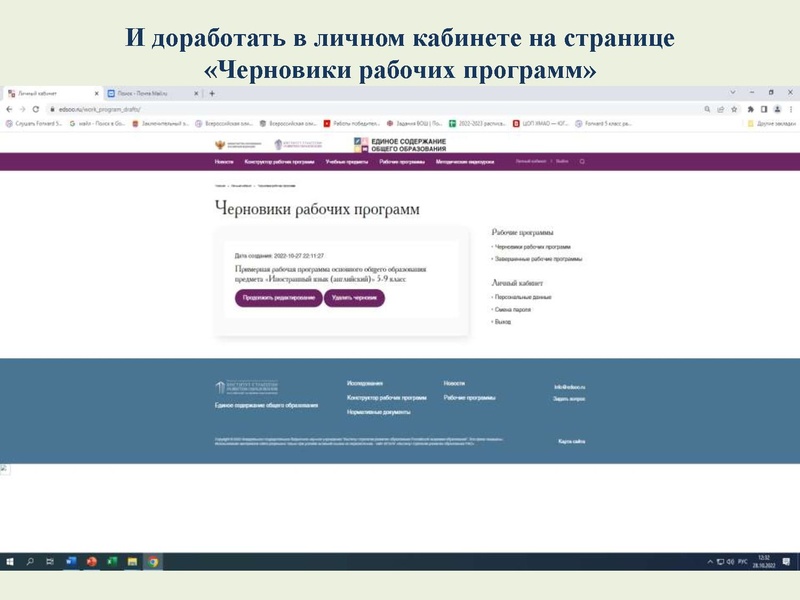Toggle Russian keyboard layout in system tray
800x600 pixels.
coord(742,561)
